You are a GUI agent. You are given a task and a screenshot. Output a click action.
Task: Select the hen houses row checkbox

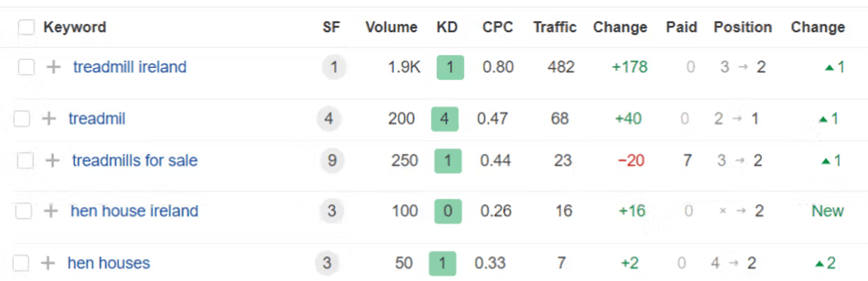(21, 263)
